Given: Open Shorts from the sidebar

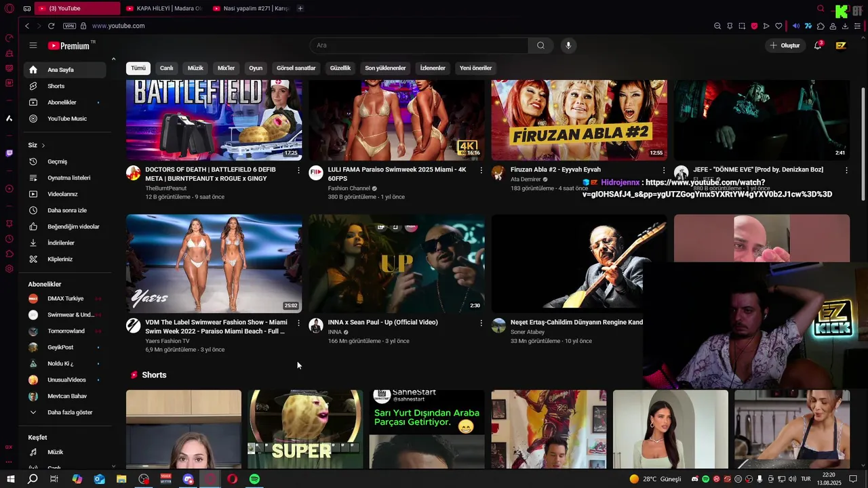Looking at the screenshot, I should coord(65,86).
